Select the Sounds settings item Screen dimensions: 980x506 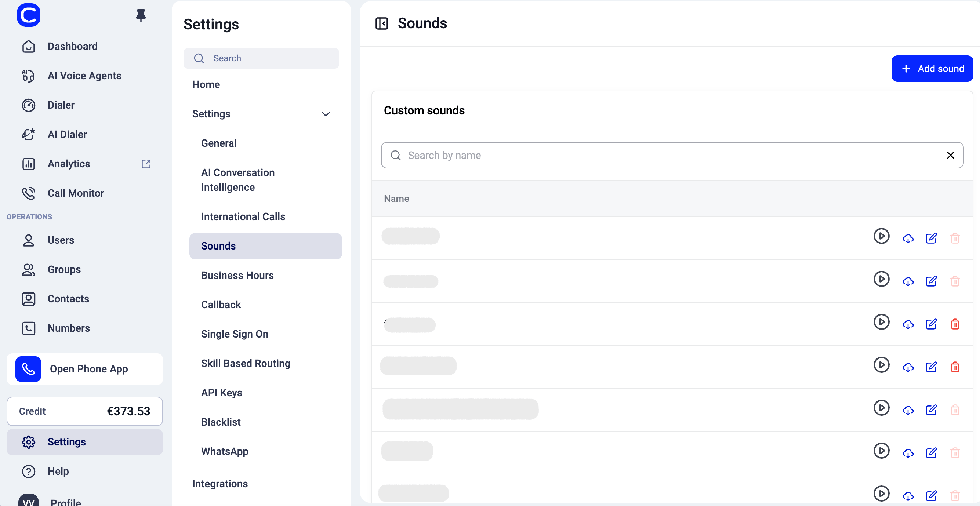point(265,246)
